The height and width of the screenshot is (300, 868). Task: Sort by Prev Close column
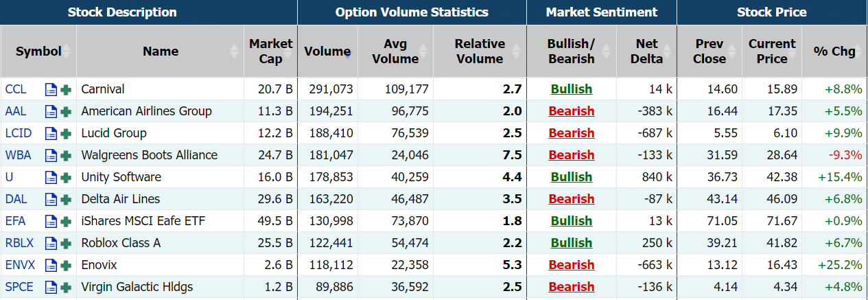tap(709, 51)
